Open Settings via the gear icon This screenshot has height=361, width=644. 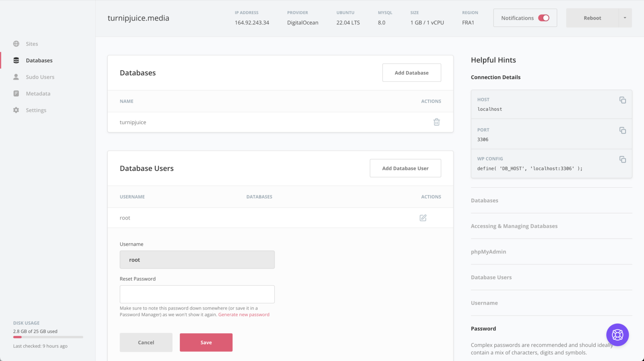[x=16, y=110]
